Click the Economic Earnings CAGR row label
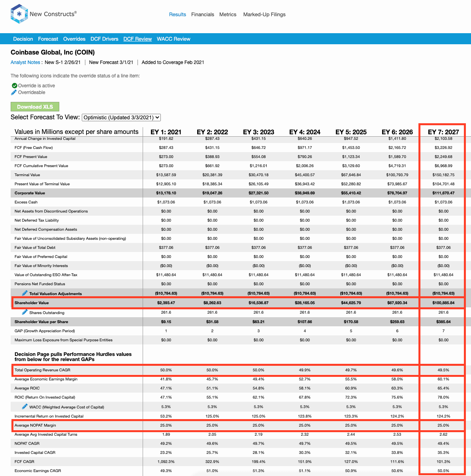 38,471
